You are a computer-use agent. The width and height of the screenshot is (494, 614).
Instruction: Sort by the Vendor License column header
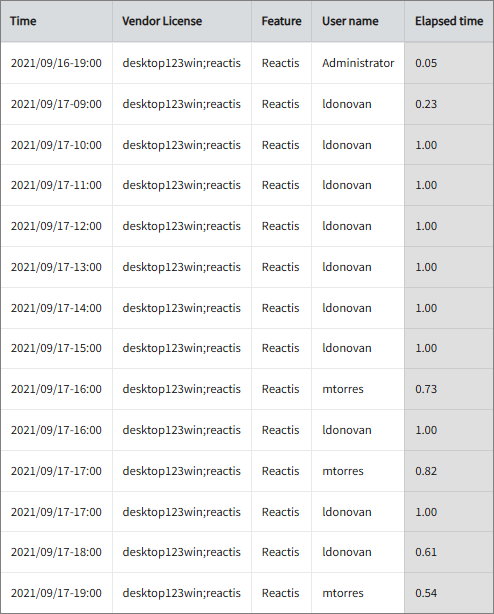pyautogui.click(x=182, y=21)
